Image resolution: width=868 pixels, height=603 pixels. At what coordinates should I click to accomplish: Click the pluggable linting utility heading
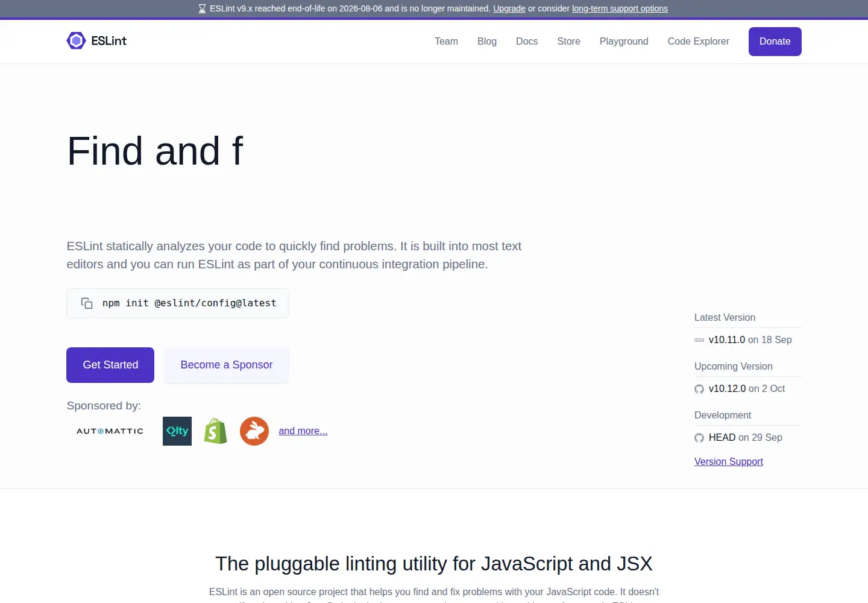point(434,564)
